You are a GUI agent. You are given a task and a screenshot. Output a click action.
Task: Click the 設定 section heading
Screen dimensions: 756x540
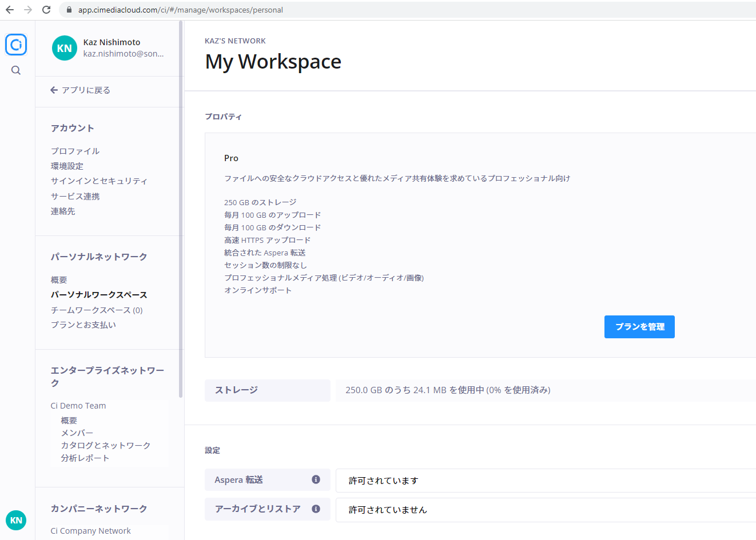click(x=212, y=450)
